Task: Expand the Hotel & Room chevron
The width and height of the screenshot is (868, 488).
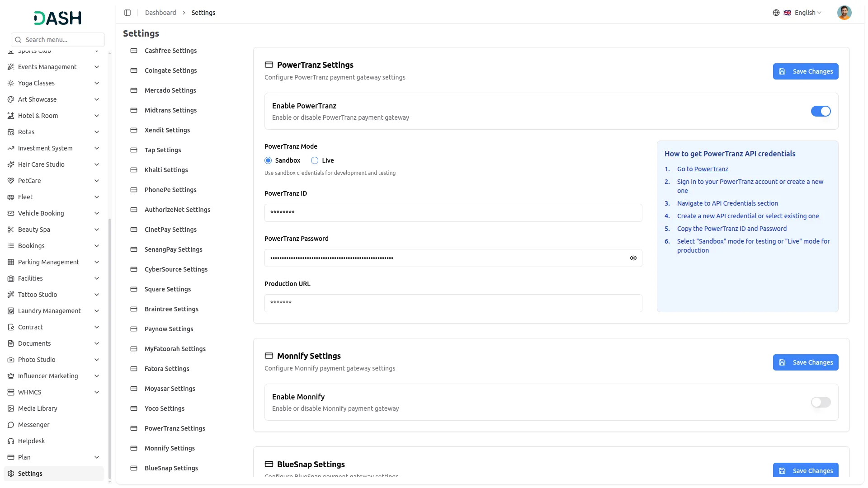Action: click(x=97, y=116)
